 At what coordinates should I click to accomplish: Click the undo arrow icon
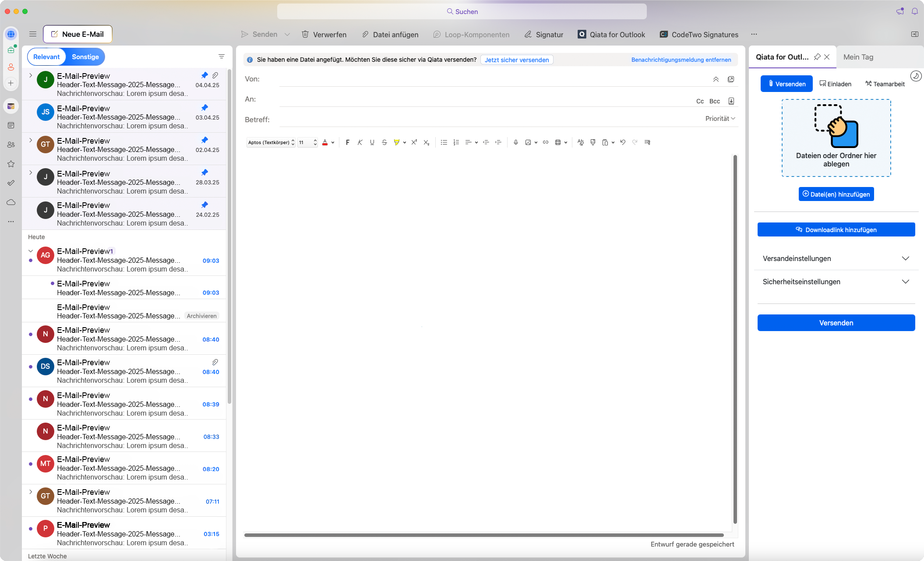622,142
